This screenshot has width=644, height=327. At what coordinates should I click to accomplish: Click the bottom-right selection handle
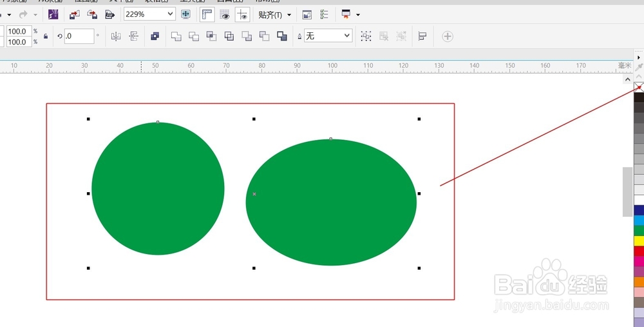click(x=419, y=268)
